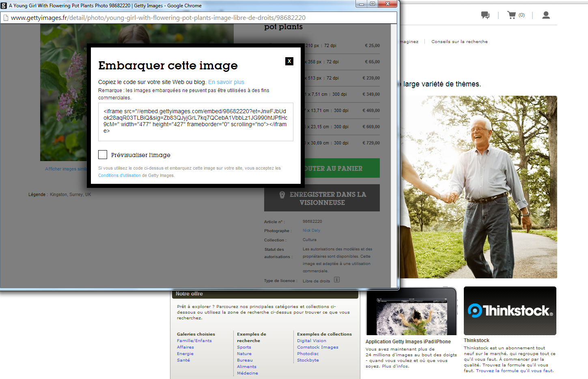Maximize the Chrome popup window
This screenshot has width=588, height=379.
[x=373, y=4]
